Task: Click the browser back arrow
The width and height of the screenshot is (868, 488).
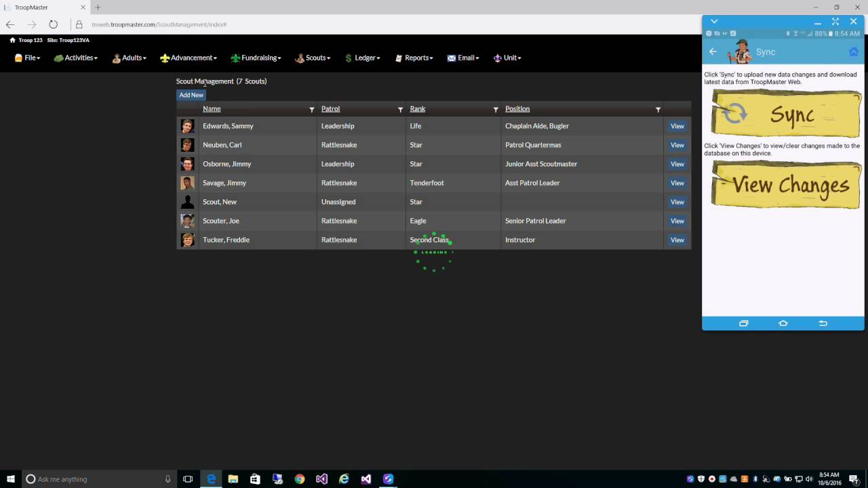Action: 10,24
